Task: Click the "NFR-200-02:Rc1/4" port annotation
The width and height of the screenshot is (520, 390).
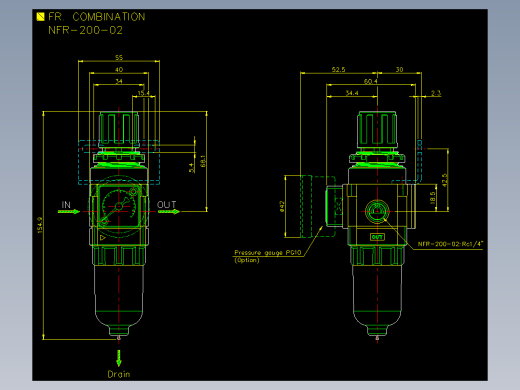Action: (450, 244)
